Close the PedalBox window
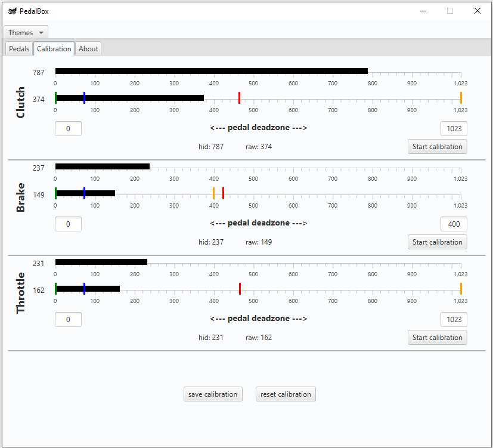This screenshot has height=448, width=493. pos(478,11)
